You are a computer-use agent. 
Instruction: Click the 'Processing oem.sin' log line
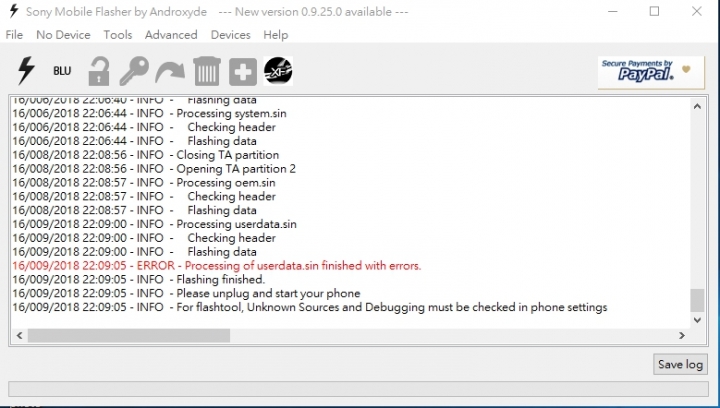[144, 182]
